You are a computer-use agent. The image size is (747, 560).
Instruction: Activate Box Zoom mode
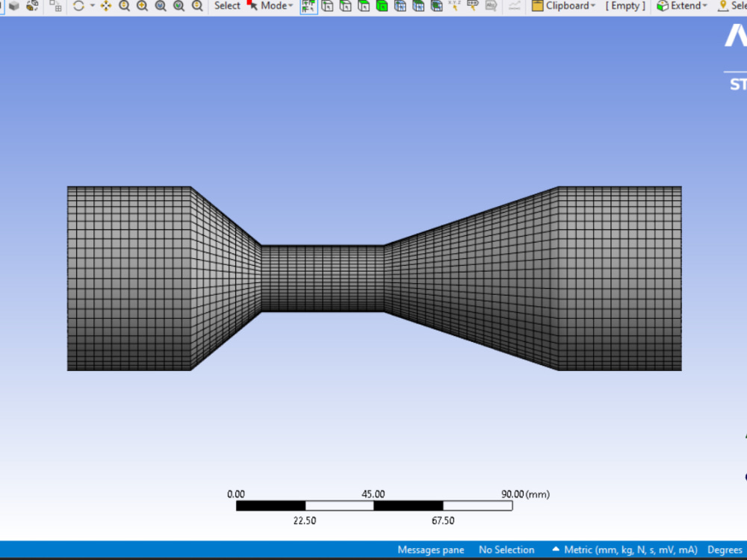(140, 6)
